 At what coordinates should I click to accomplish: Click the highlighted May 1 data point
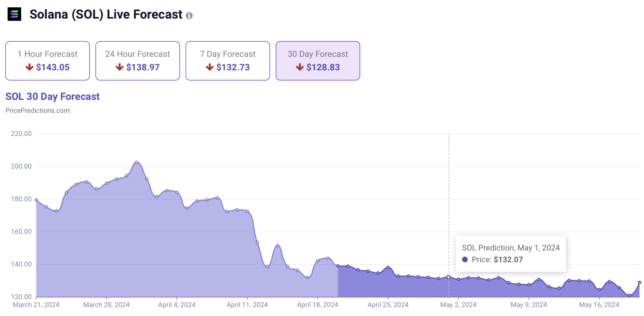pos(448,277)
